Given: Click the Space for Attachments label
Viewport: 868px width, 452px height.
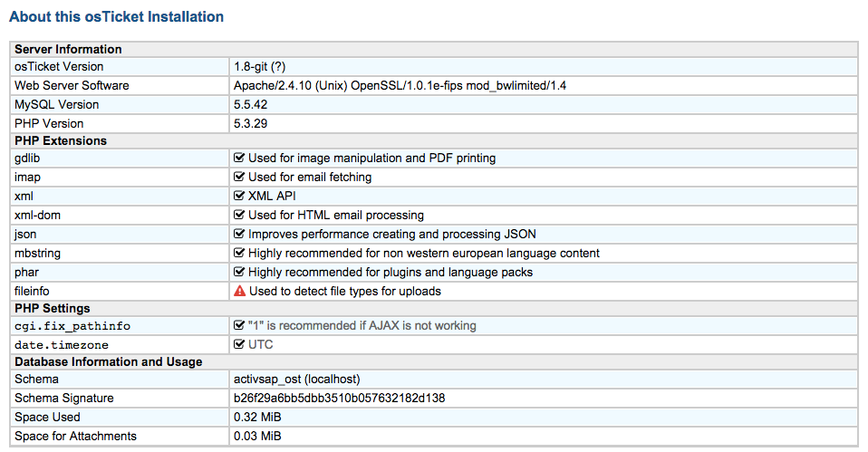Looking at the screenshot, I should [x=75, y=436].
